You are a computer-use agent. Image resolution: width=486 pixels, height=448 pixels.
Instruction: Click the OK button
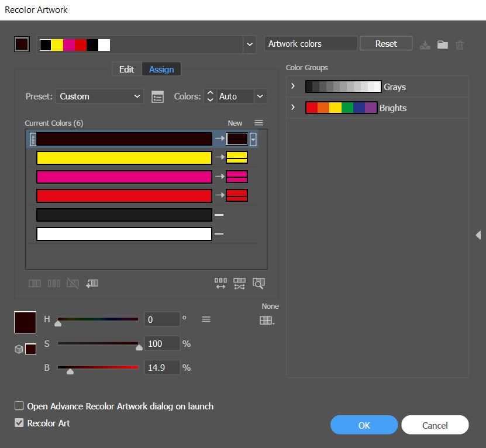tap(364, 425)
